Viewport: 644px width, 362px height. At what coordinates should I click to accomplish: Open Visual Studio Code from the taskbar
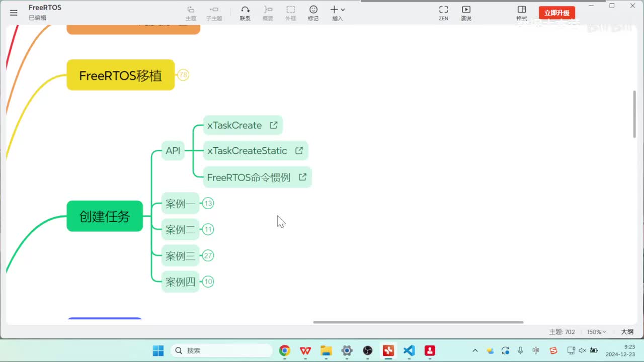[409, 350]
